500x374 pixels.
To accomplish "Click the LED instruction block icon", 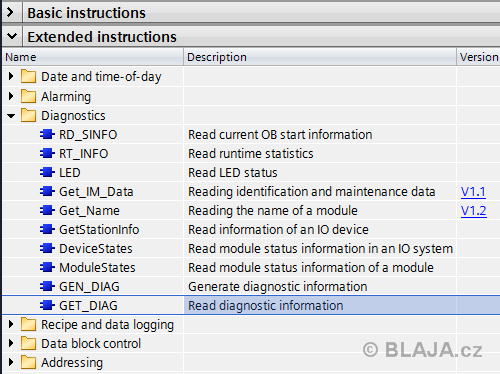I will (x=47, y=172).
